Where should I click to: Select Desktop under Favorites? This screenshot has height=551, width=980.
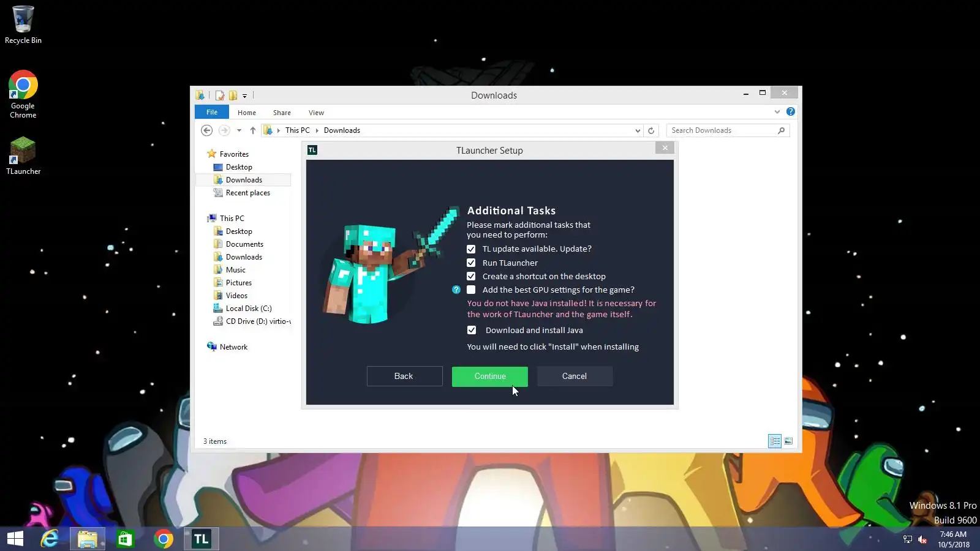pos(239,167)
